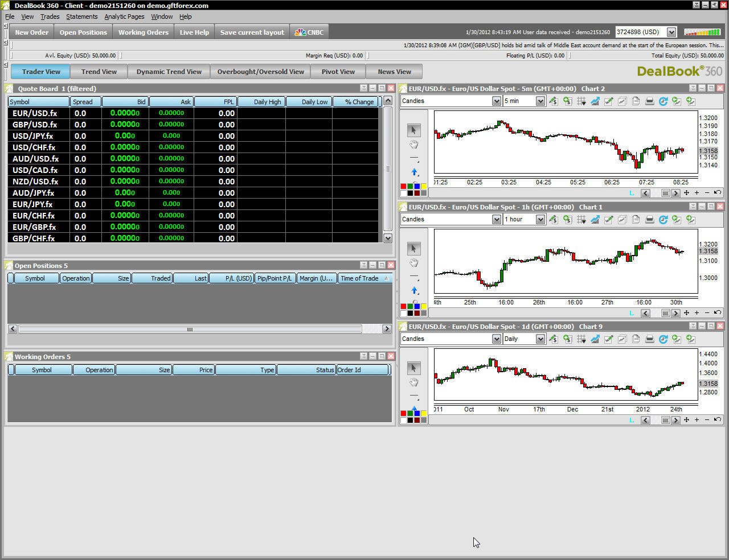Viewport: 729px width, 560px height.
Task: Pick the red color swatch in Chart 2
Action: (x=403, y=187)
